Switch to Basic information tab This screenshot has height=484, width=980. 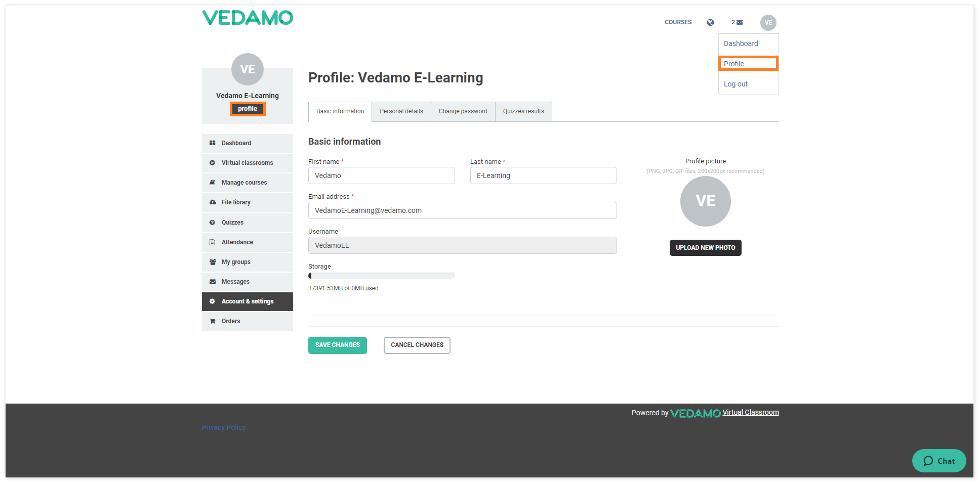point(340,111)
